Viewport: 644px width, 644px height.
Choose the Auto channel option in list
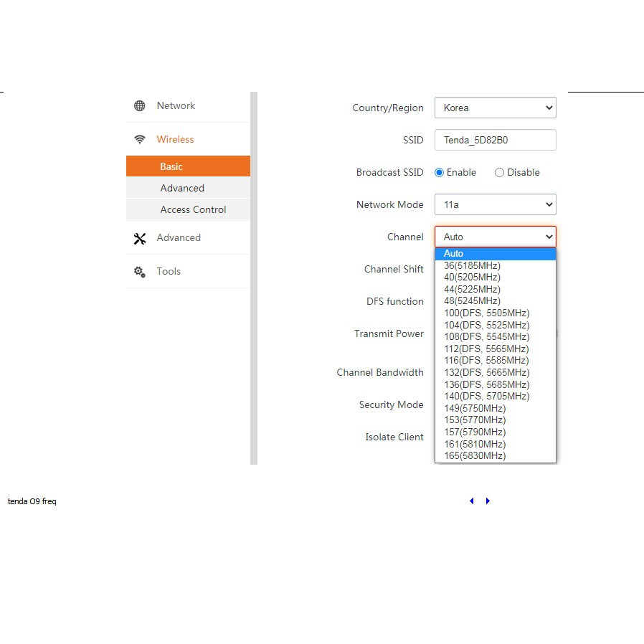453,253
